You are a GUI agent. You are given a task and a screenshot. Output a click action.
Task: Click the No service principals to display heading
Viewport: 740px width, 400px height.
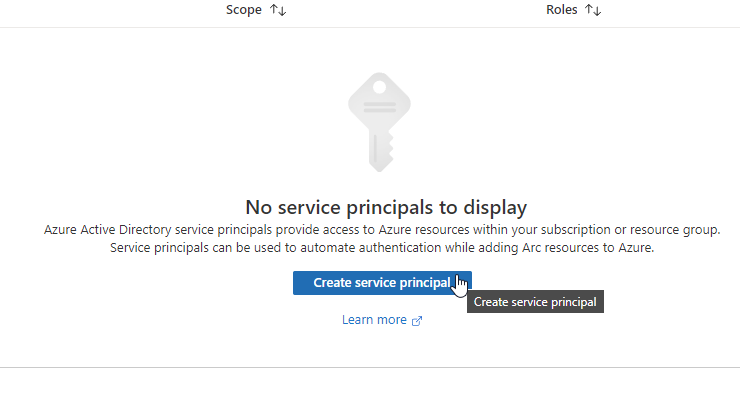[386, 208]
